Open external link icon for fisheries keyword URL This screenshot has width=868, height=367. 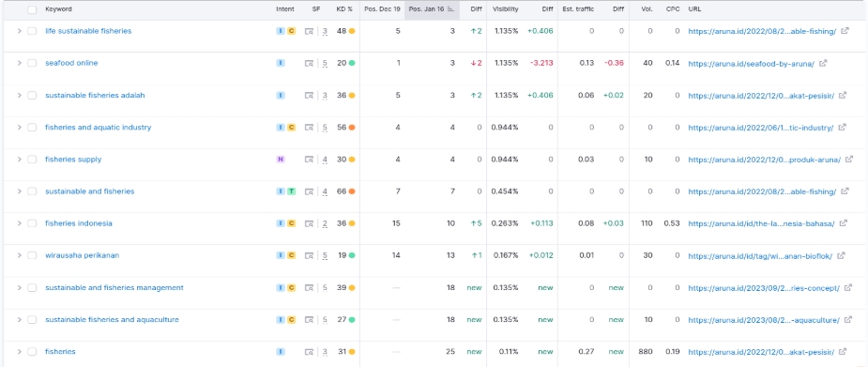click(x=843, y=352)
